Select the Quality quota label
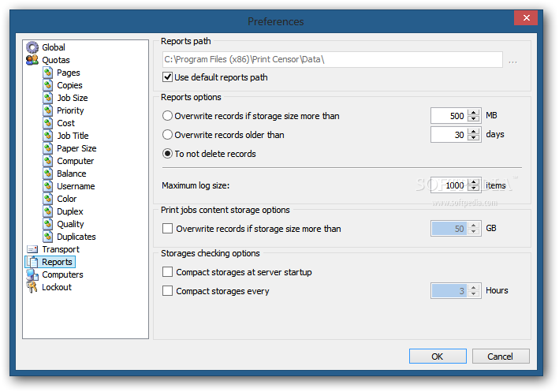559x392 pixels. click(71, 224)
